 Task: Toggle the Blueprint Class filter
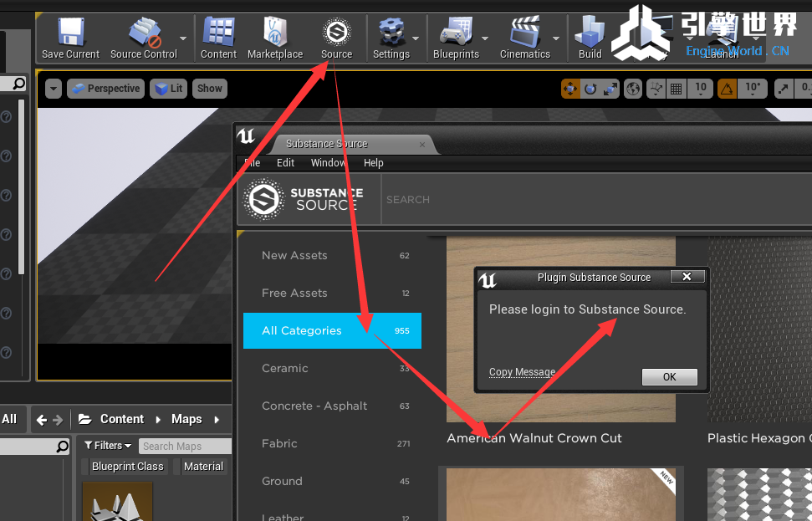click(x=124, y=467)
